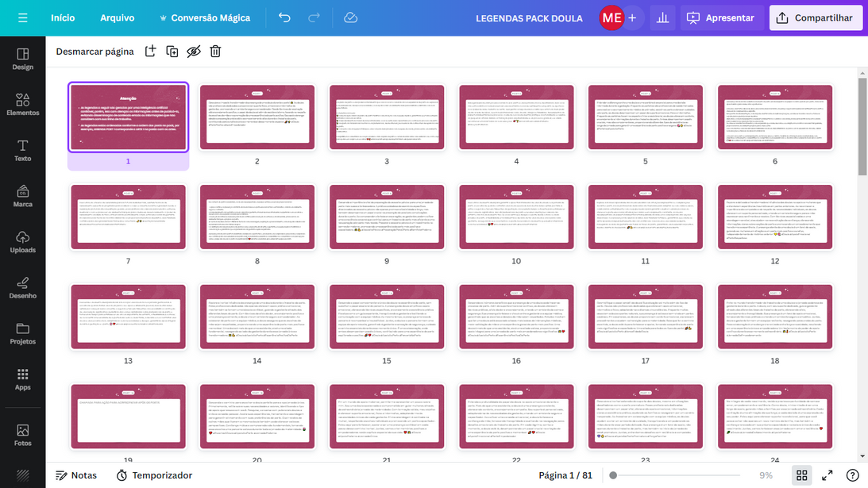The height and width of the screenshot is (488, 868).
Task: Open the Notas panel
Action: tap(76, 475)
